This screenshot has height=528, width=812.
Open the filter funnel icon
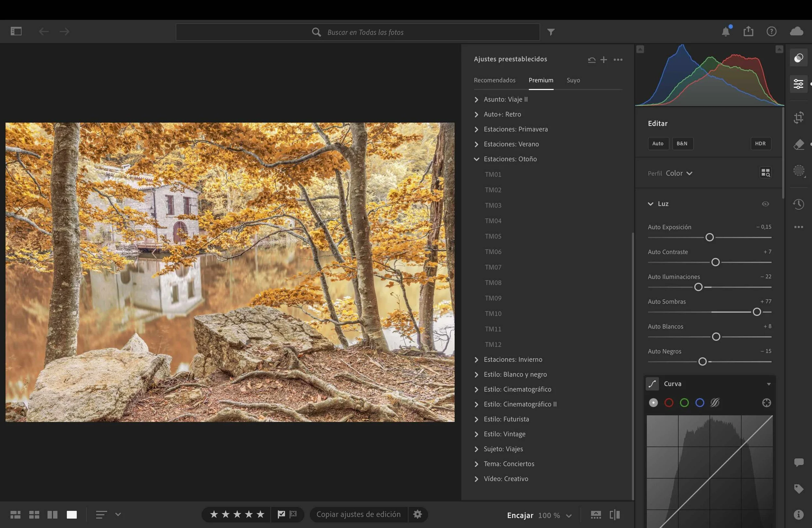tap(551, 32)
